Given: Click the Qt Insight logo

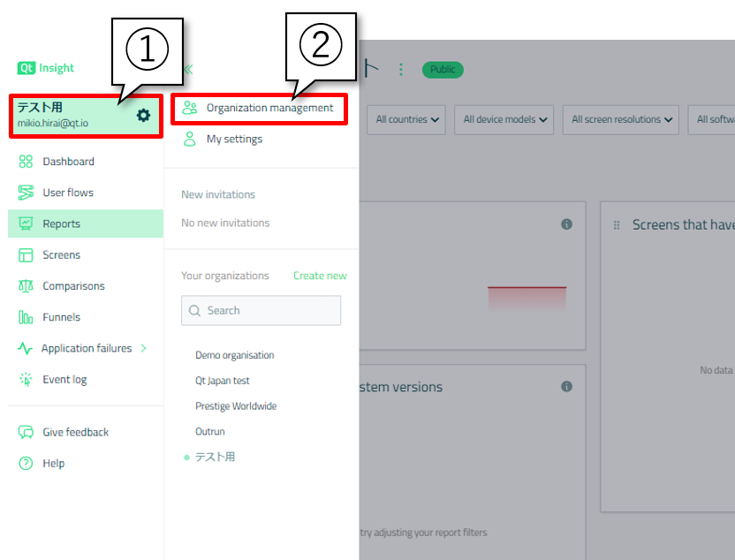Looking at the screenshot, I should click(46, 68).
